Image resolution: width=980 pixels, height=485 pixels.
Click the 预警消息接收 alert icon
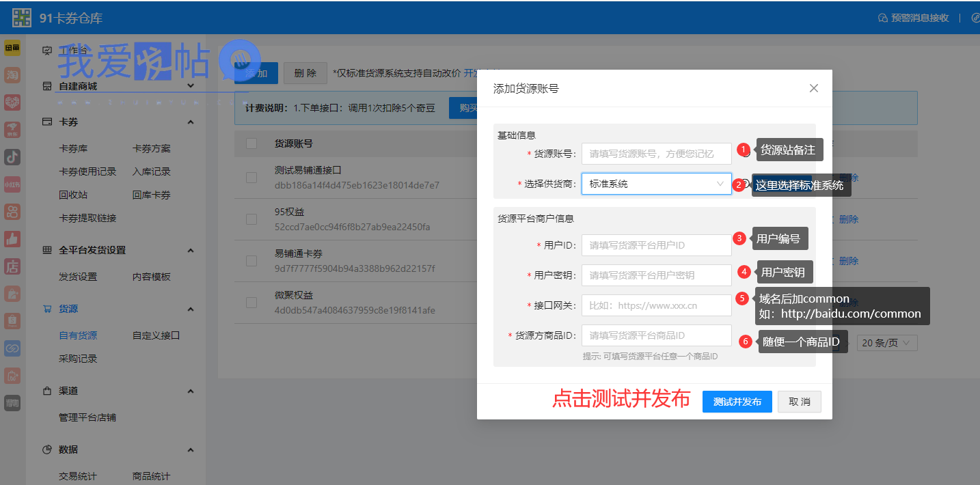pos(882,18)
